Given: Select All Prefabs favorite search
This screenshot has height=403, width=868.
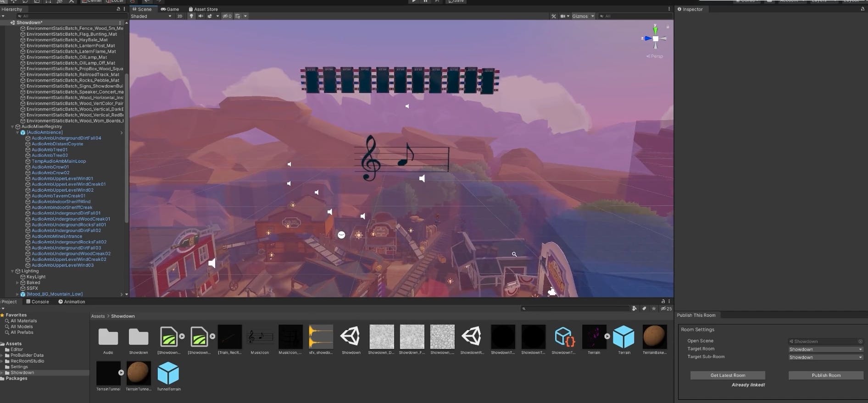Looking at the screenshot, I should (22, 332).
